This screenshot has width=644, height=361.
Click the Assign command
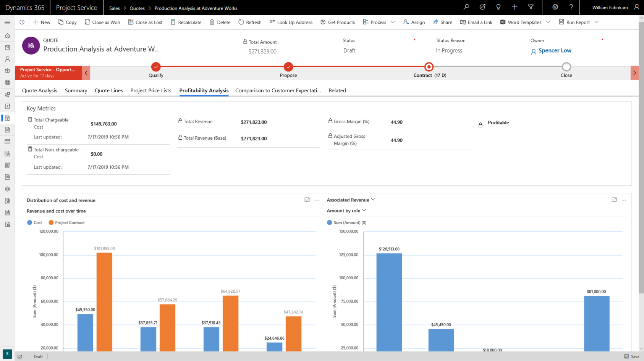click(414, 22)
